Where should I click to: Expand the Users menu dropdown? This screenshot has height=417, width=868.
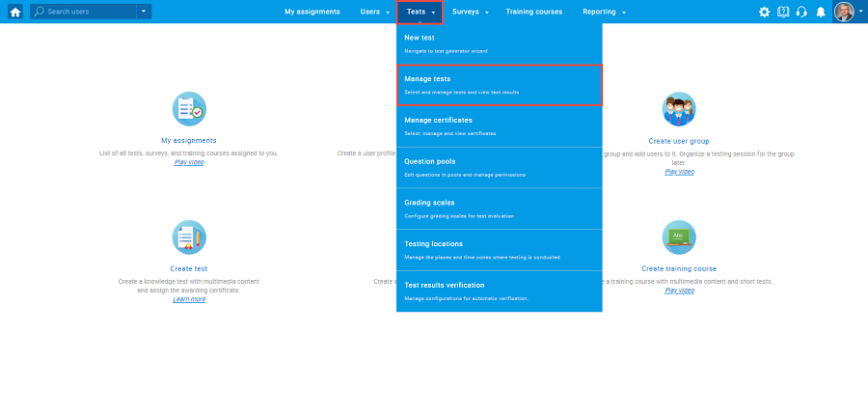click(x=374, y=12)
